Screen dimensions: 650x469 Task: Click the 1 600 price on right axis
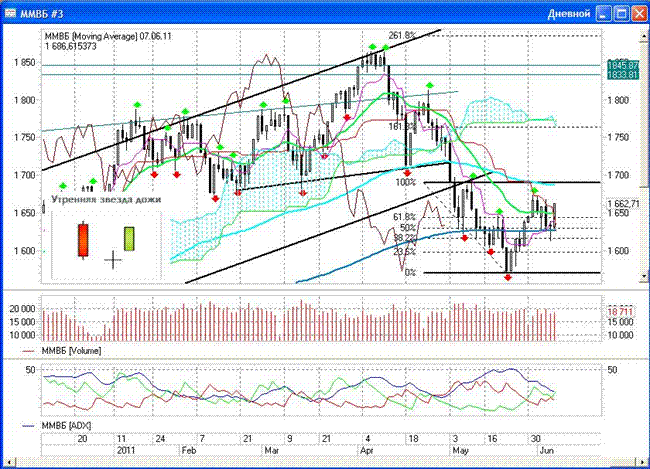click(x=618, y=251)
